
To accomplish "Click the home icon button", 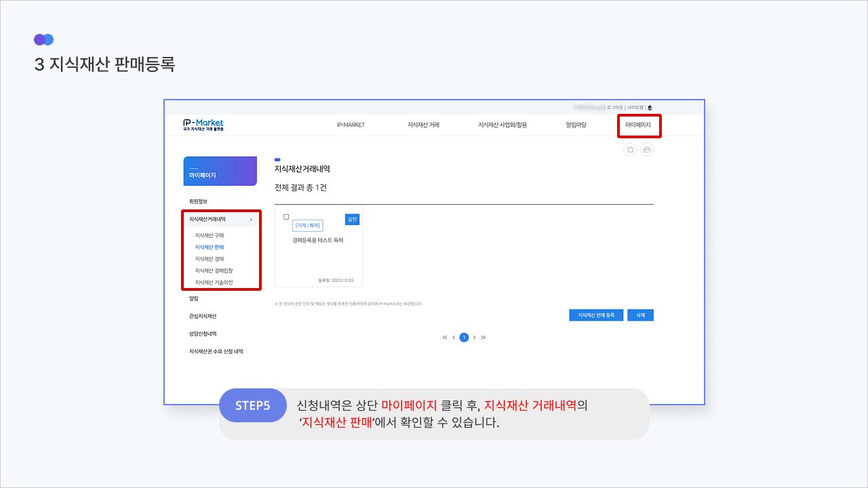I will 631,150.
